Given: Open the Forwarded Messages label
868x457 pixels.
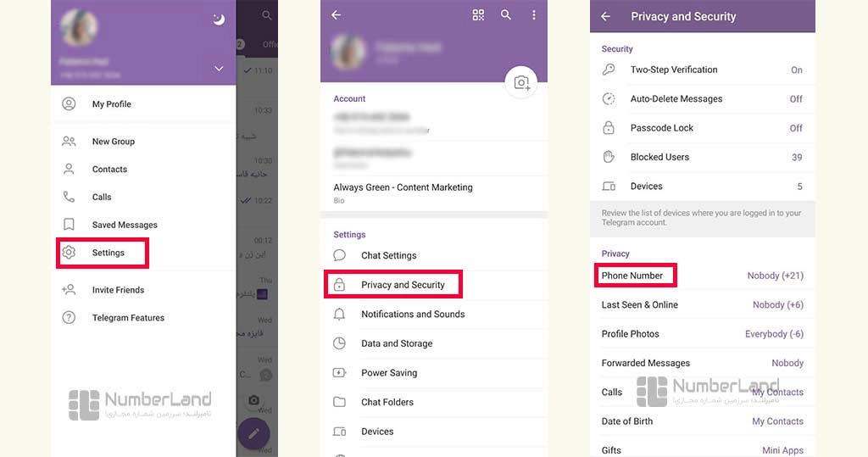Looking at the screenshot, I should coord(645,363).
